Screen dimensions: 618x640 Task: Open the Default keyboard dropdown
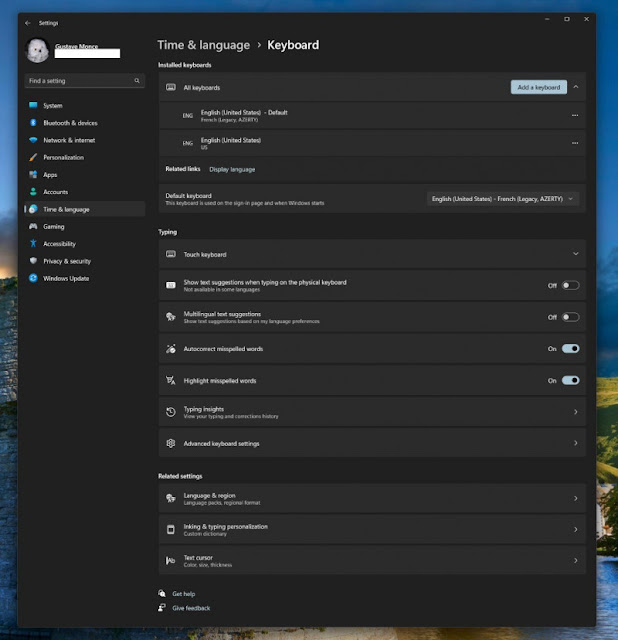click(502, 199)
